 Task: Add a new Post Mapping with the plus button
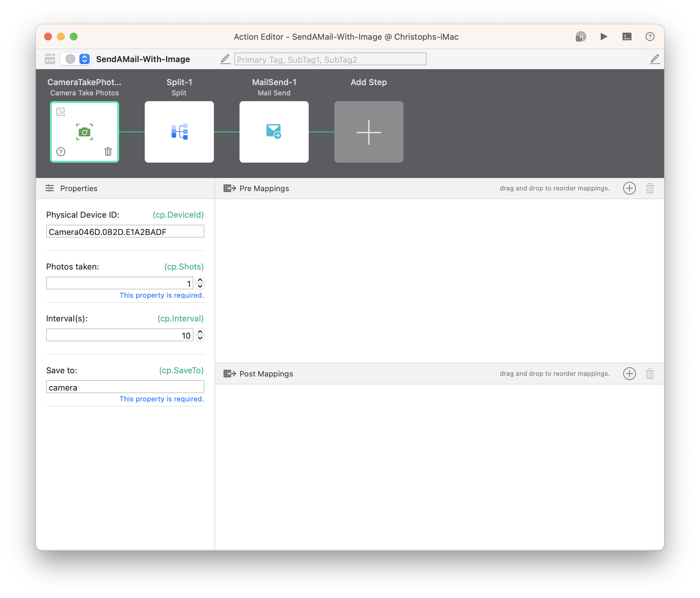pyautogui.click(x=629, y=374)
